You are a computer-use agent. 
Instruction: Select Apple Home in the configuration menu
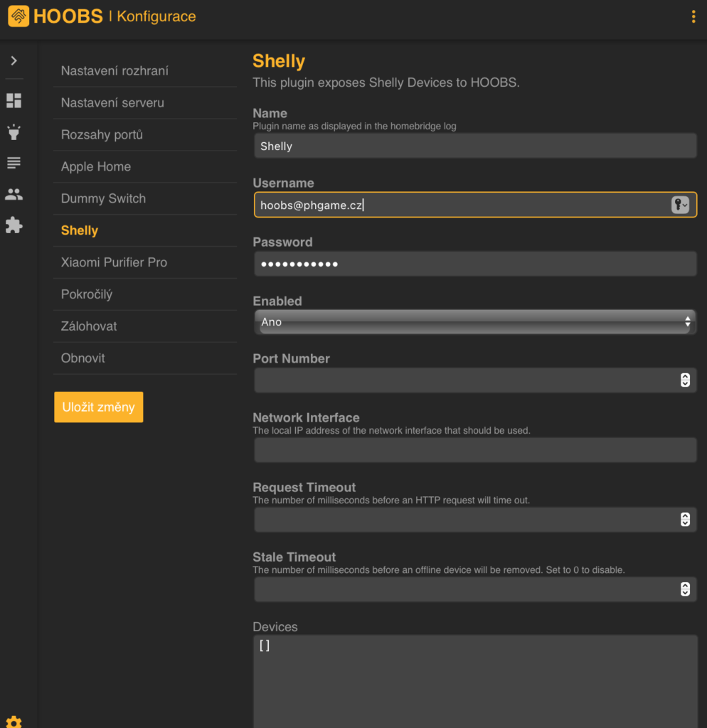pos(96,166)
